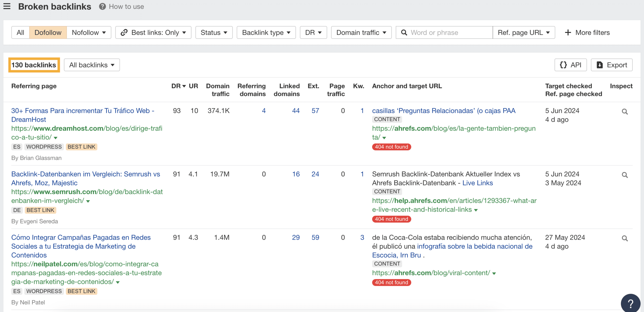This screenshot has height=312, width=644.
Task: Click the API button
Action: coord(571,65)
